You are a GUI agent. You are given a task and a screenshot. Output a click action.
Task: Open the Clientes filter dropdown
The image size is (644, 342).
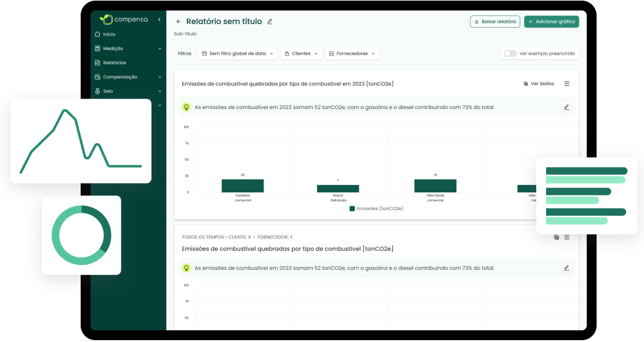(x=302, y=54)
